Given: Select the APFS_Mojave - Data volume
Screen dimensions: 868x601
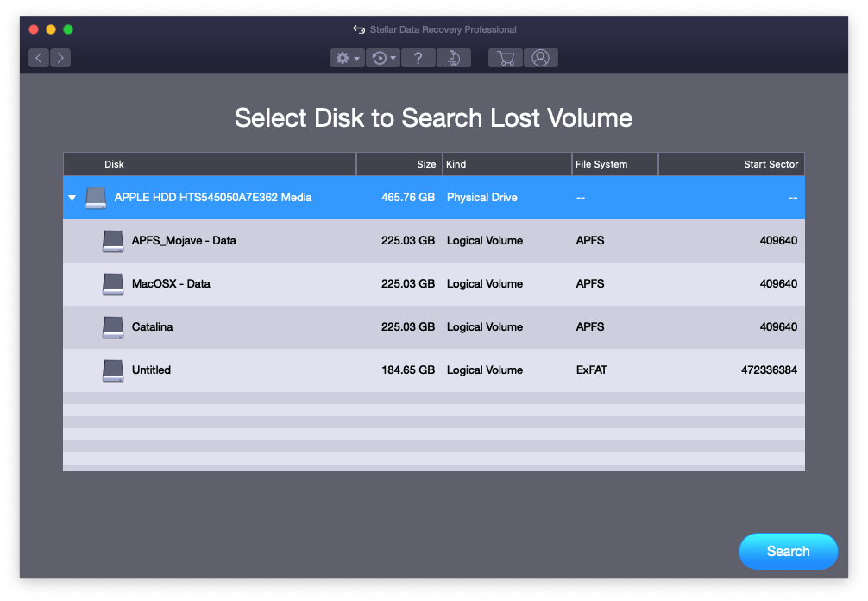Looking at the screenshot, I should [434, 241].
